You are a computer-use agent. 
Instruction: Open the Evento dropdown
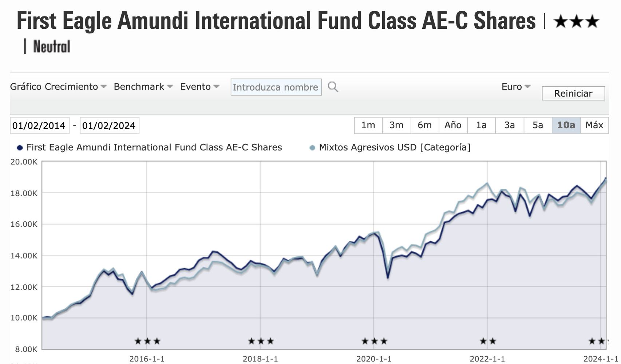point(200,87)
